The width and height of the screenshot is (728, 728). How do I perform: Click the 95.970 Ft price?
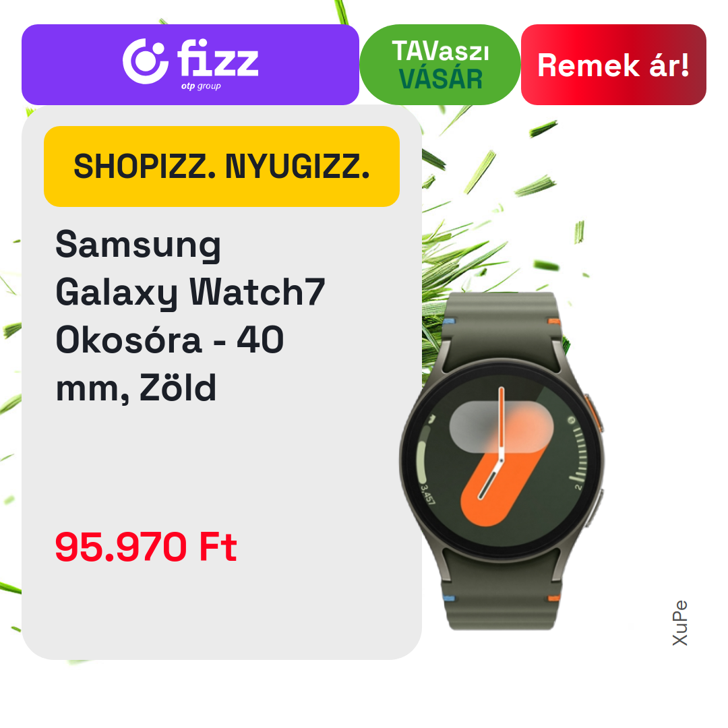pyautogui.click(x=146, y=547)
